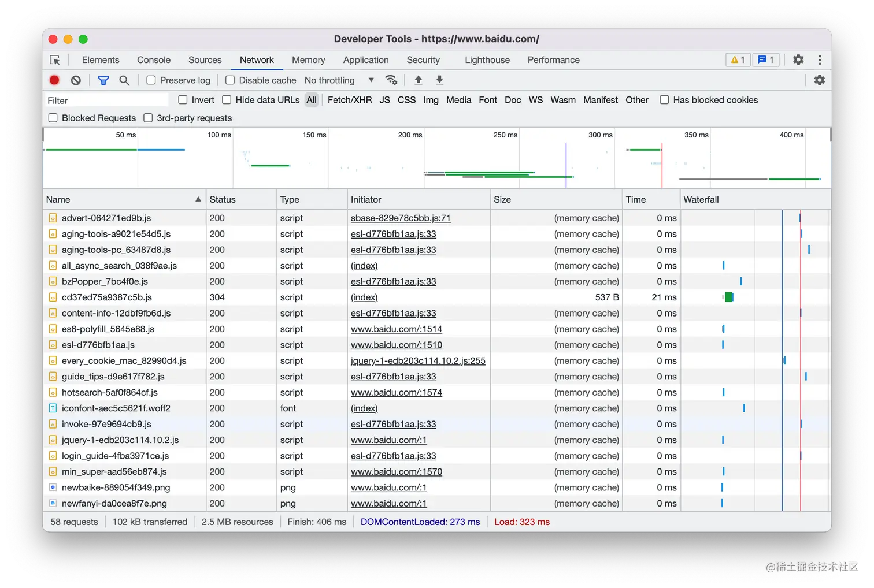Image resolution: width=874 pixels, height=588 pixels.
Task: Switch to the Lighthouse tab
Action: [x=487, y=60]
